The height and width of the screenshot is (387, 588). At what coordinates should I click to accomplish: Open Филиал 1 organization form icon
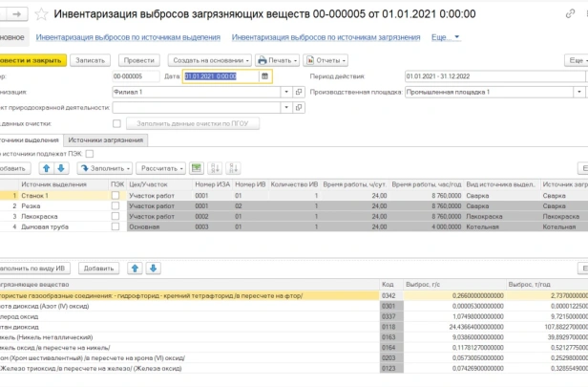pyautogui.click(x=299, y=92)
